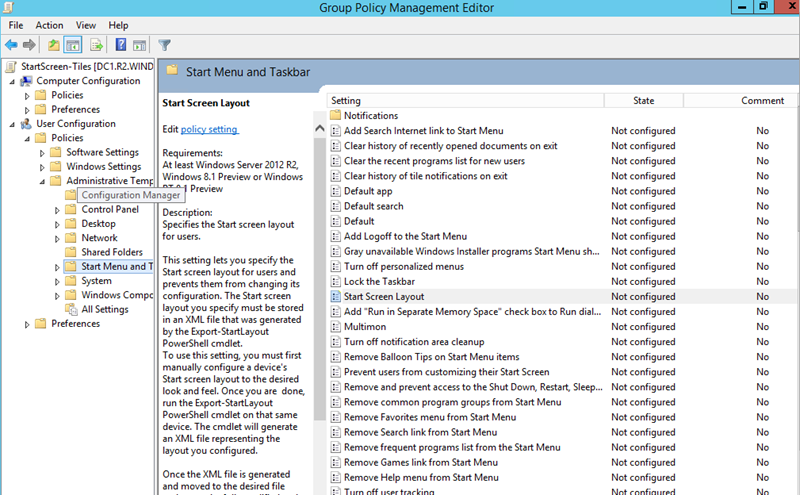The image size is (800, 495).
Task: Select the 'Default search' setting
Action: (373, 206)
